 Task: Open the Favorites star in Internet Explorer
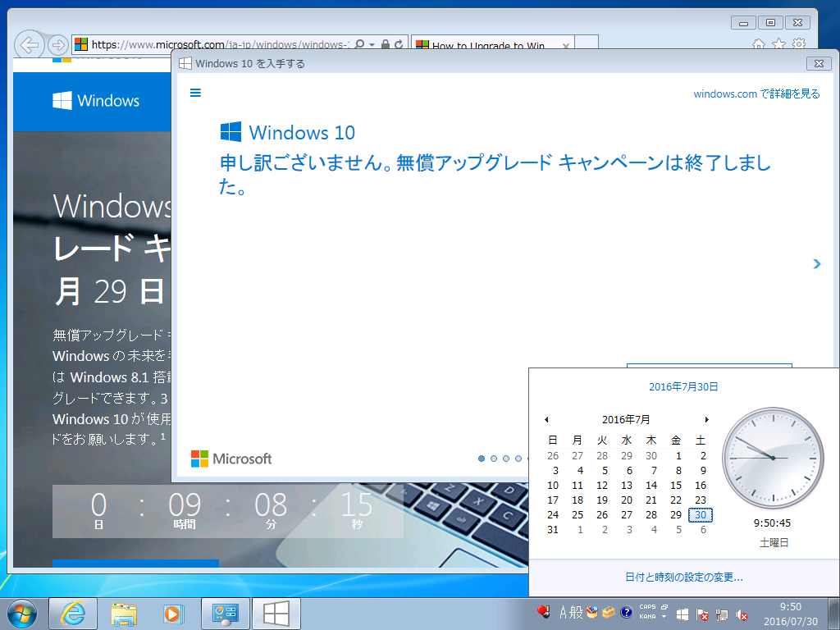click(779, 44)
